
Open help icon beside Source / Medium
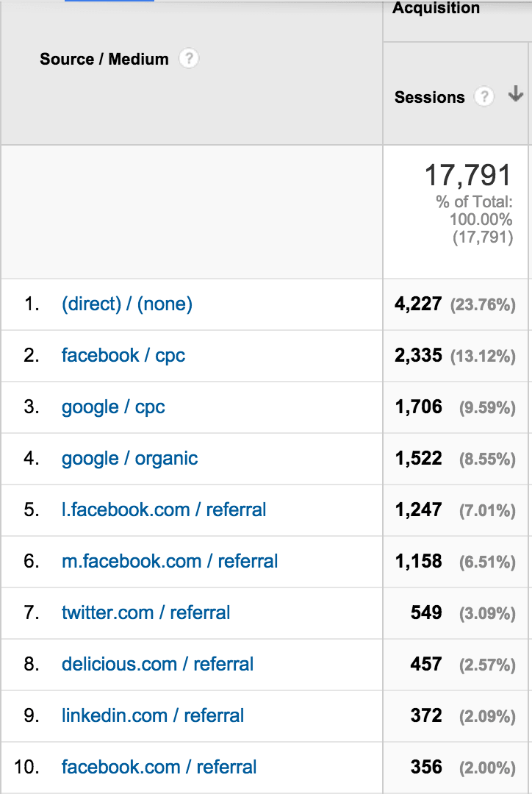tap(189, 59)
